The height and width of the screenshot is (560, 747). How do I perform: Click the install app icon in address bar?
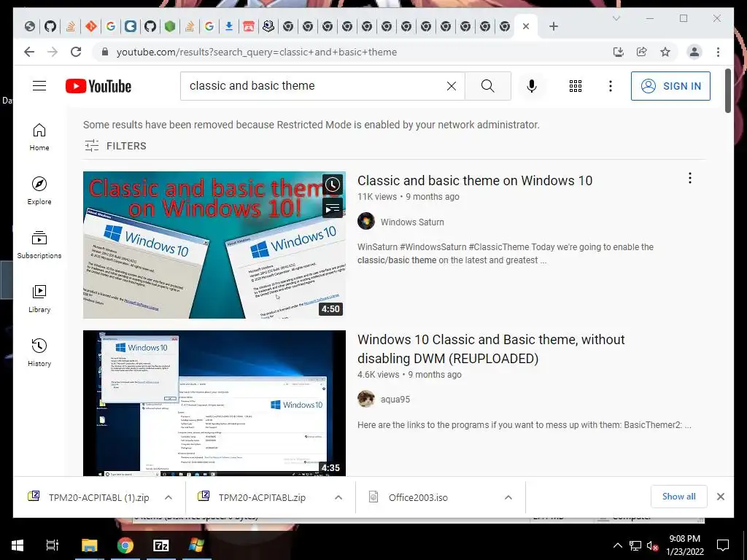click(x=619, y=52)
